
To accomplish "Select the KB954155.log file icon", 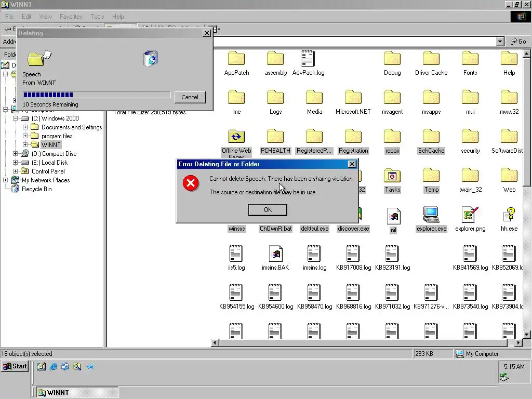I will [236, 292].
